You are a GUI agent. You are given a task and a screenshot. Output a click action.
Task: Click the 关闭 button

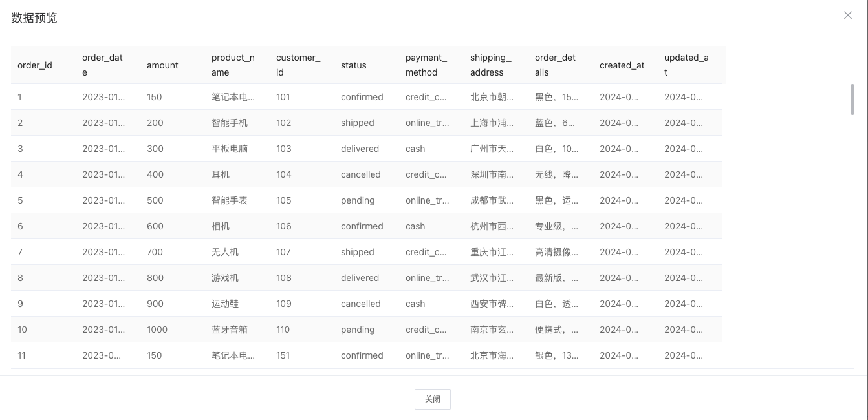[x=433, y=399]
